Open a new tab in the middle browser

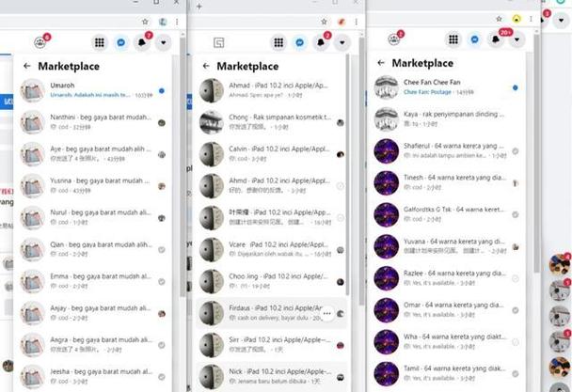click(199, 7)
